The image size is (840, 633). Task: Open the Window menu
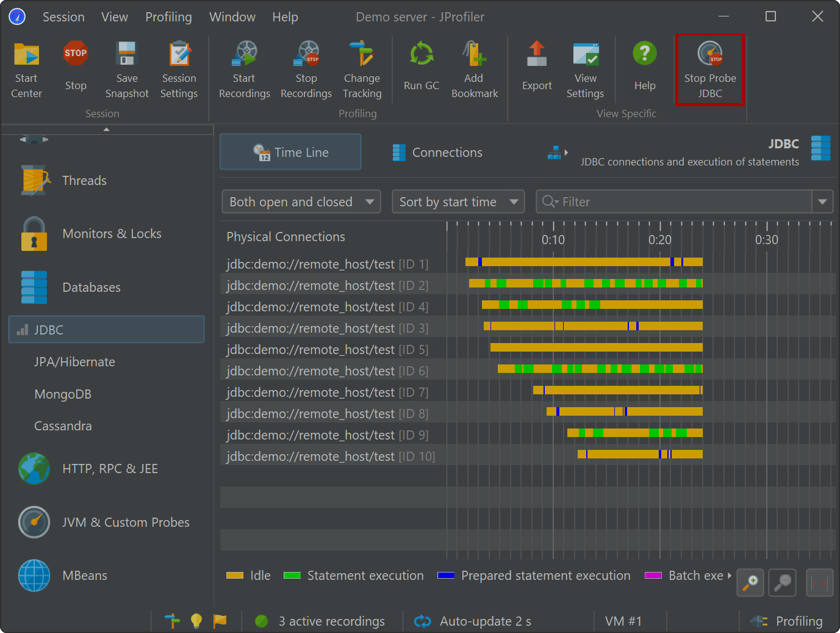pyautogui.click(x=232, y=17)
